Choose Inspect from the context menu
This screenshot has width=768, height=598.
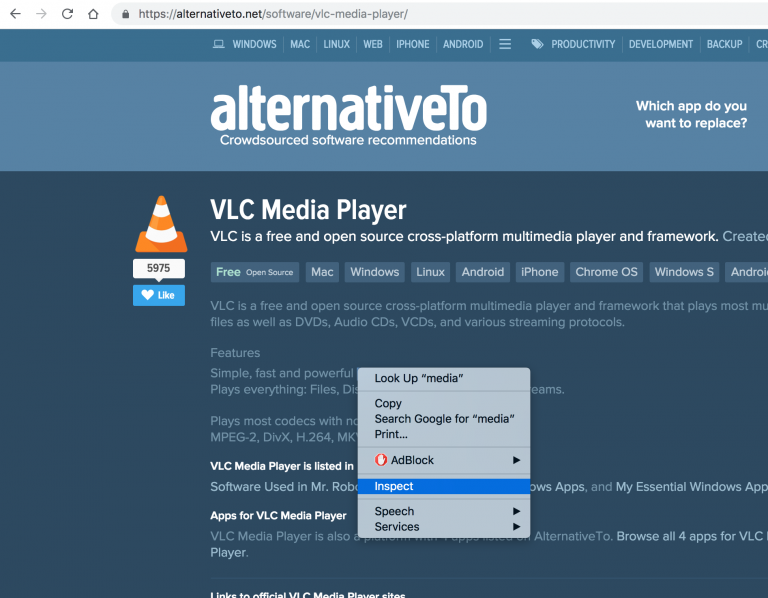click(x=444, y=486)
